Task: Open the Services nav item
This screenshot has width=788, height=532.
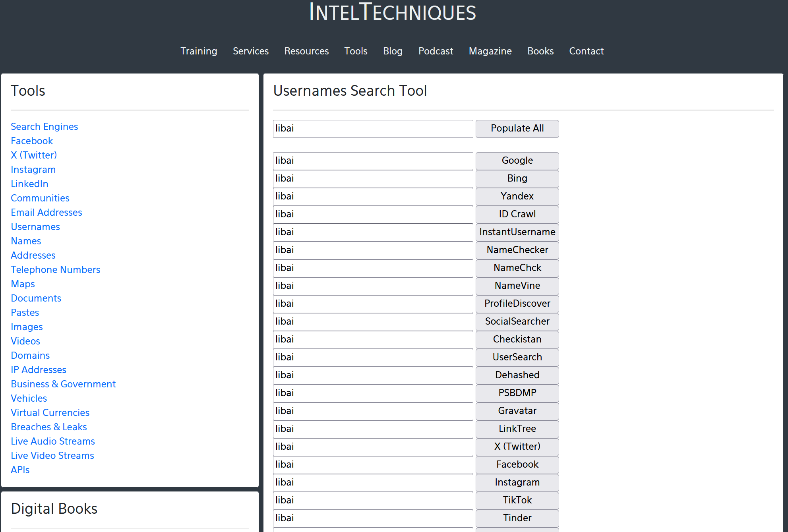Action: tap(251, 51)
